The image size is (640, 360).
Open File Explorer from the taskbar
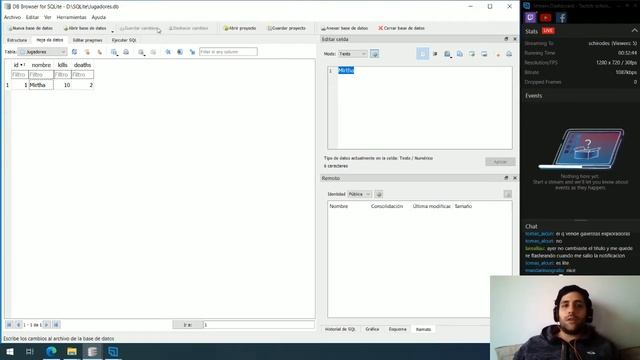72,351
